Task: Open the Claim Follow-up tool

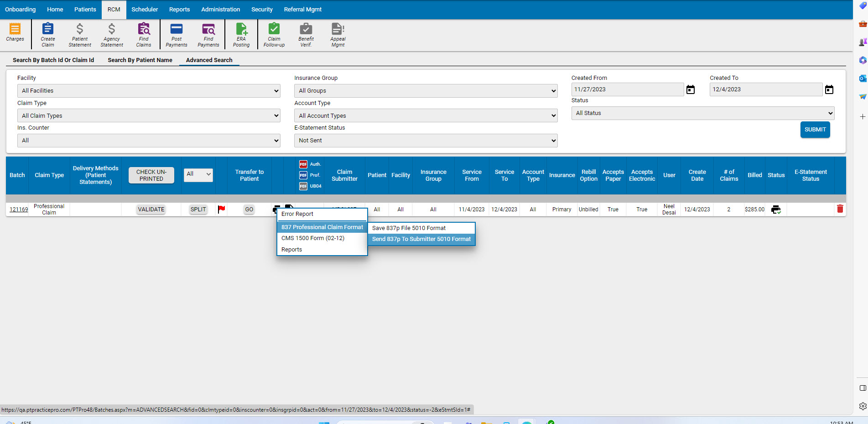Action: point(274,34)
